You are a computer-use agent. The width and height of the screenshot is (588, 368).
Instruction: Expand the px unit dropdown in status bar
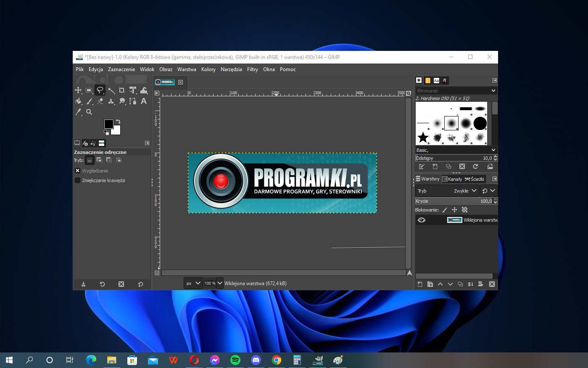tap(193, 283)
